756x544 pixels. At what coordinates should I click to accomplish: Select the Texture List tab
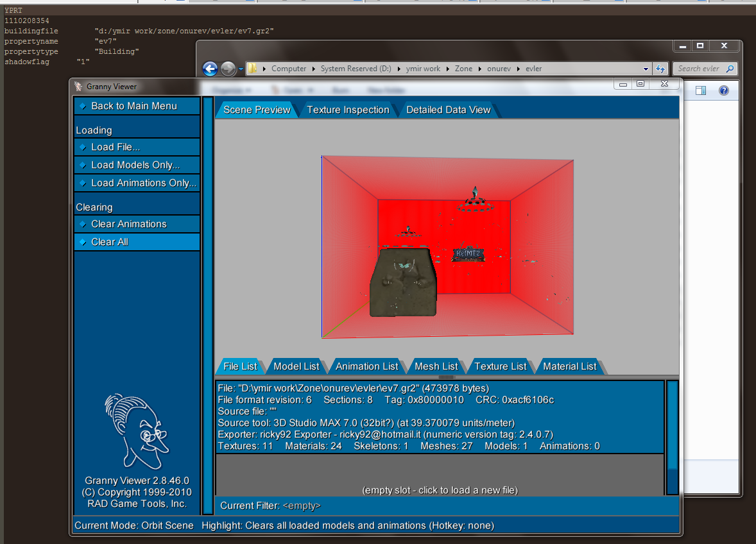click(501, 366)
